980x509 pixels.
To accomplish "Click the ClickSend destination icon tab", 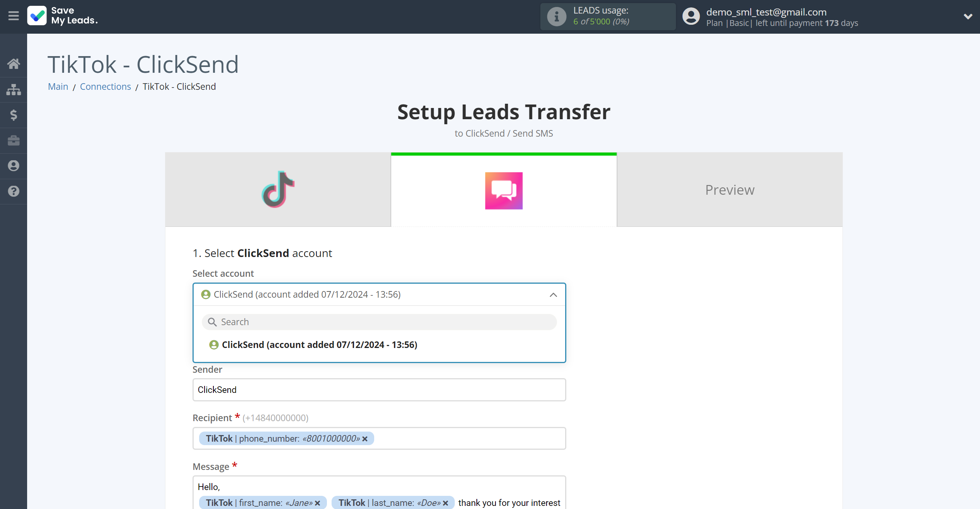I will tap(504, 190).
